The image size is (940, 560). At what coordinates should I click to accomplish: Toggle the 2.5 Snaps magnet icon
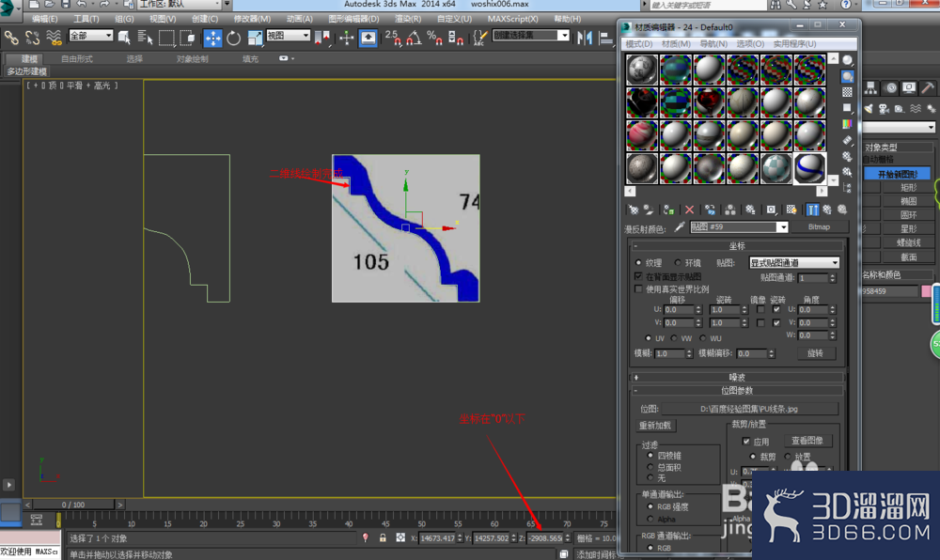(393, 38)
